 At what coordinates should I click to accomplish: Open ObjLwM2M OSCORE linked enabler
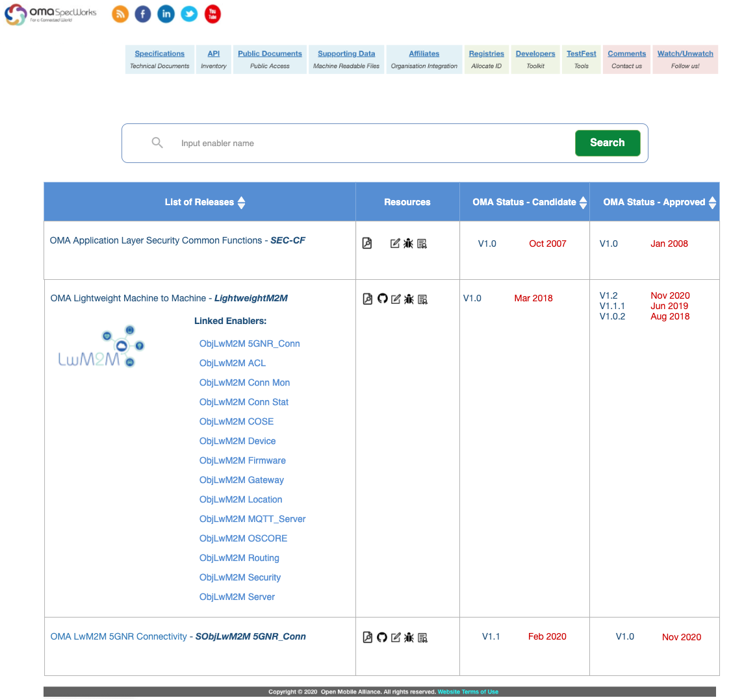pos(244,539)
